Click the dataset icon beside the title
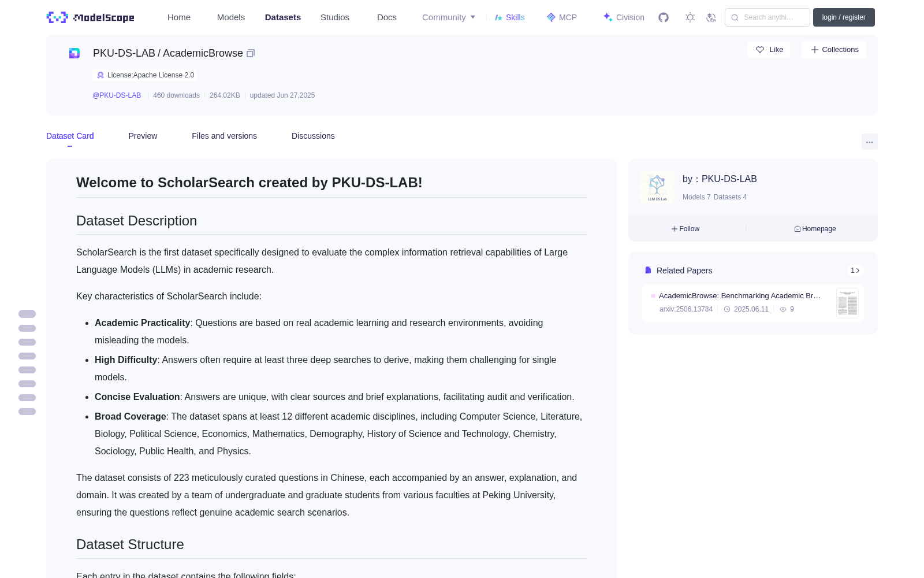 pyautogui.click(x=74, y=53)
